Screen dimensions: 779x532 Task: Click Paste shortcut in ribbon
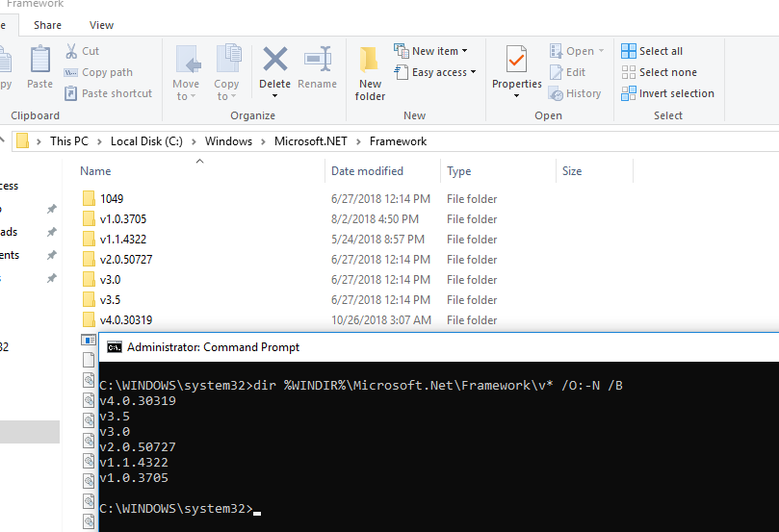(x=108, y=93)
